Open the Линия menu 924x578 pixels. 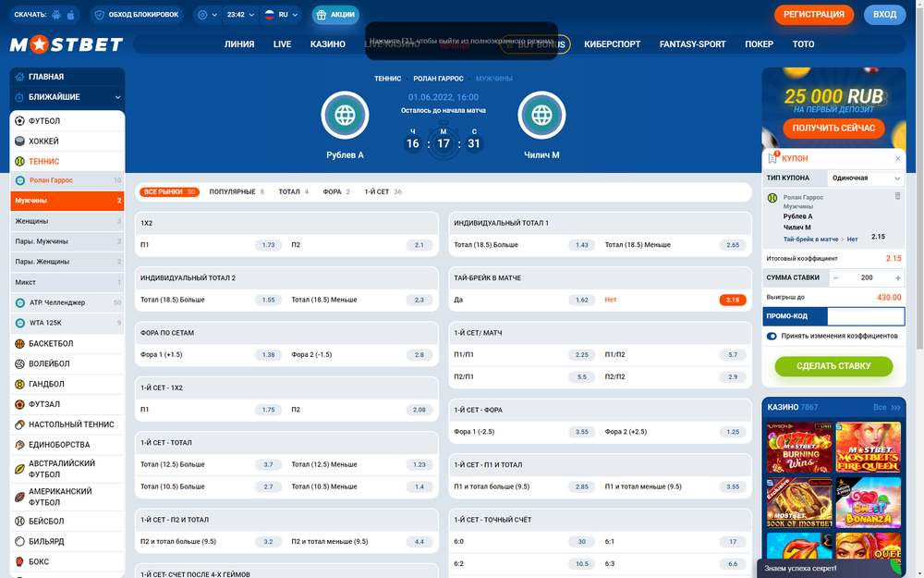[x=239, y=44]
